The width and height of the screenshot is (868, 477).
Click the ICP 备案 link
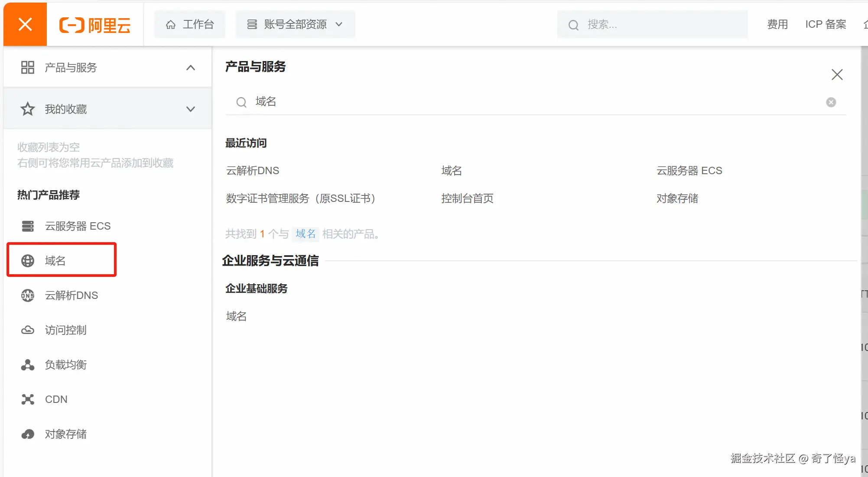[826, 24]
